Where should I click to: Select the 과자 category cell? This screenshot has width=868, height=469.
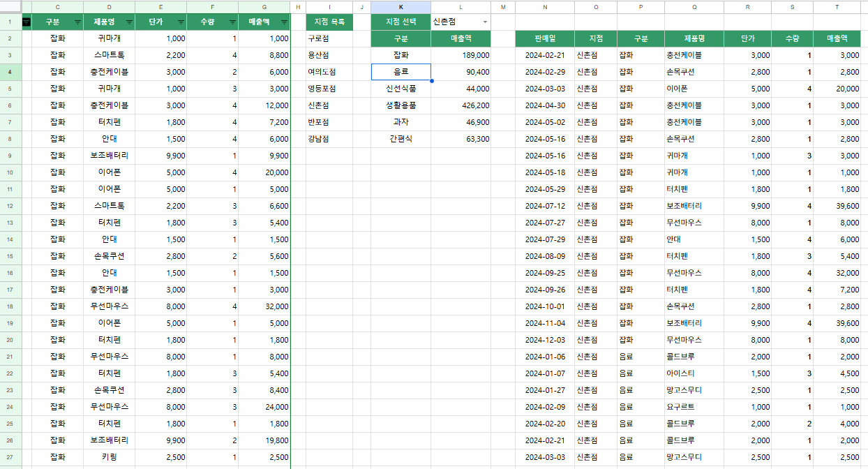(x=401, y=122)
